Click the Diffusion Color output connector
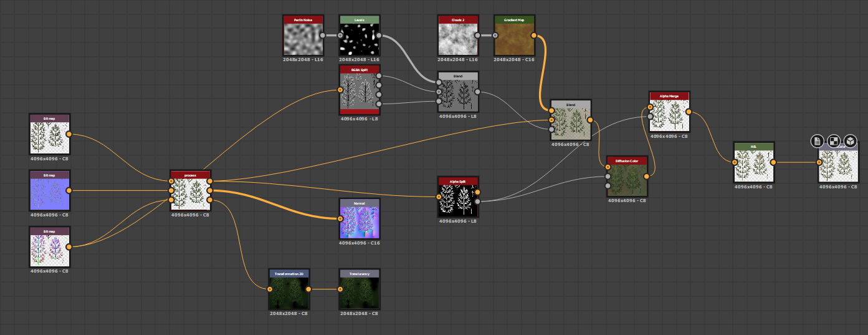Image resolution: width=868 pixels, height=335 pixels. [x=647, y=177]
